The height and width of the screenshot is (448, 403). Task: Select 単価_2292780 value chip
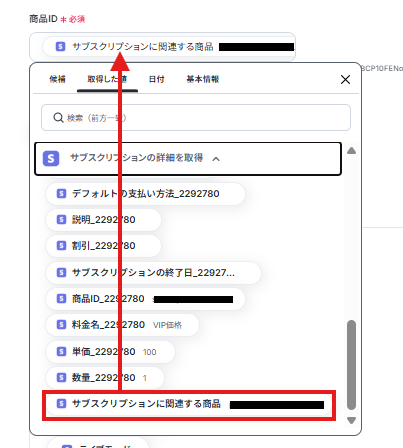tap(110, 352)
